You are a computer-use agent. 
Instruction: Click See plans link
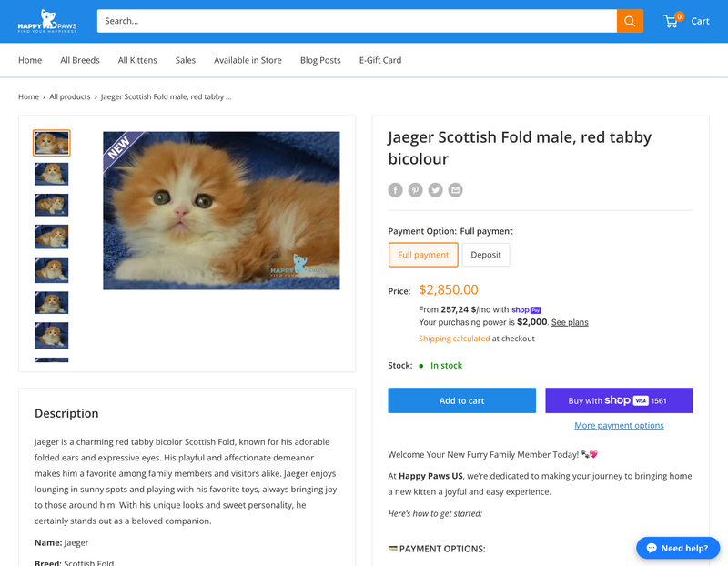(x=570, y=322)
